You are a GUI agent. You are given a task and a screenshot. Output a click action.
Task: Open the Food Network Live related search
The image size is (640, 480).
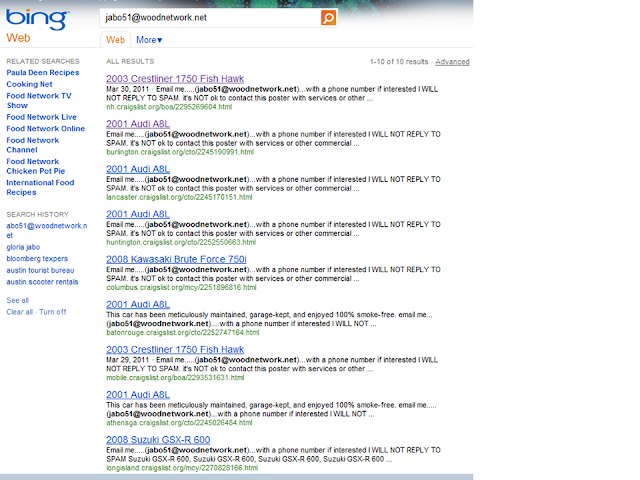pos(41,117)
